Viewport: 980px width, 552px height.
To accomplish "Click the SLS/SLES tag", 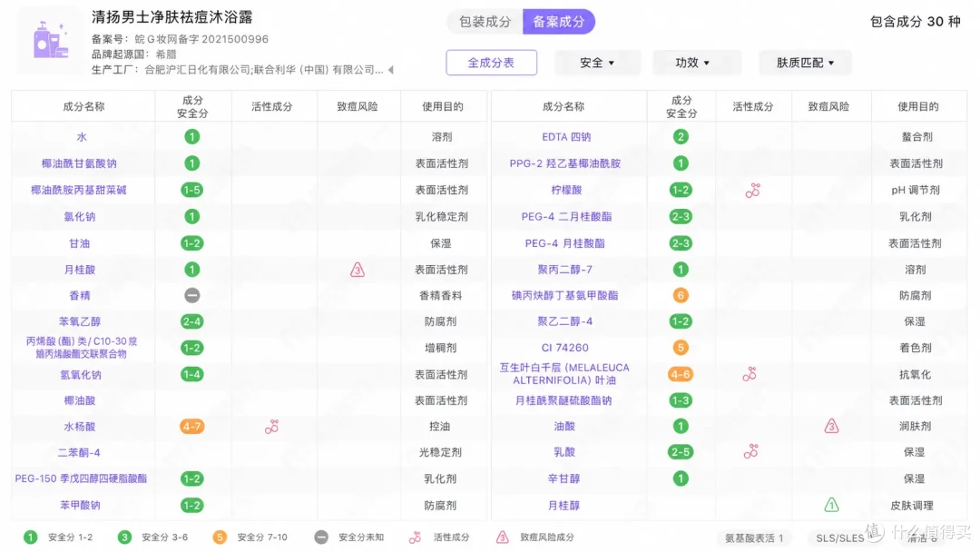I will pos(840,537).
